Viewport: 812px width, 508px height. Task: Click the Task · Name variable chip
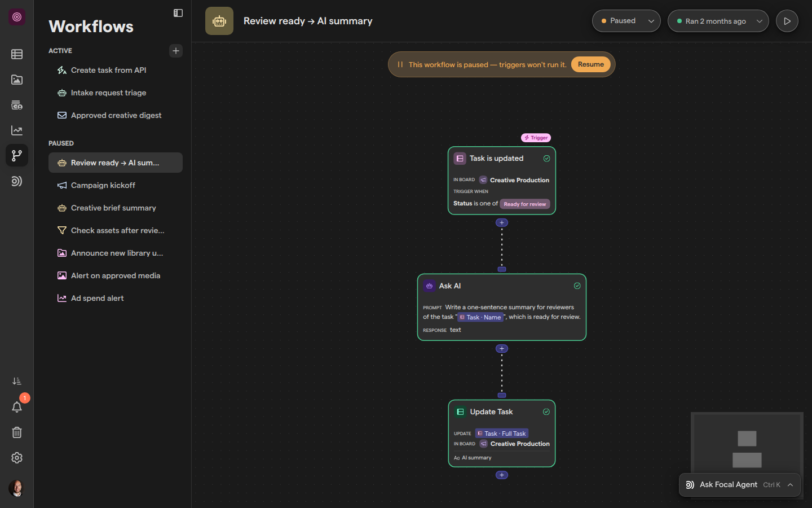[480, 317]
